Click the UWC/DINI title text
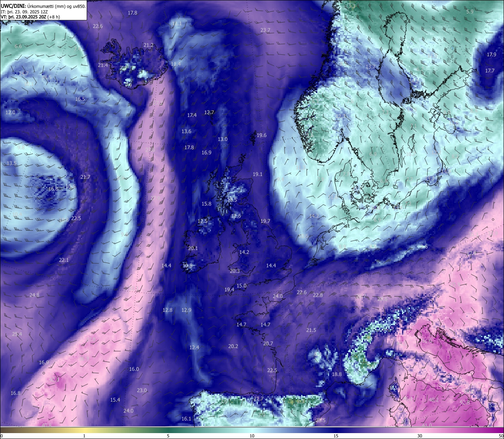Image resolution: width=504 pixels, height=439 pixels. 13,6
